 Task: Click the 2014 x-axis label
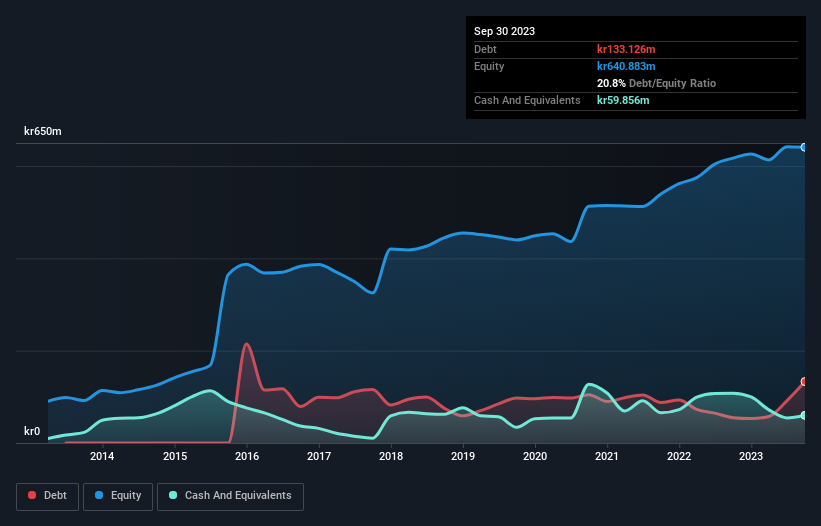[102, 456]
